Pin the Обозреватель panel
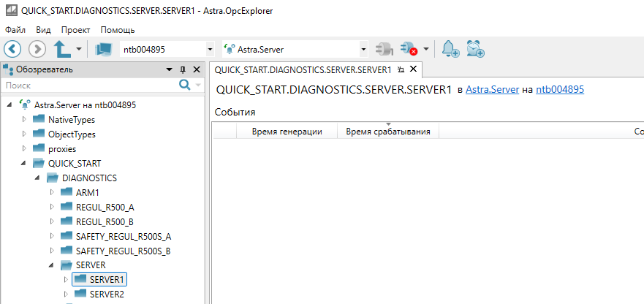This screenshot has height=304, width=644. click(183, 69)
